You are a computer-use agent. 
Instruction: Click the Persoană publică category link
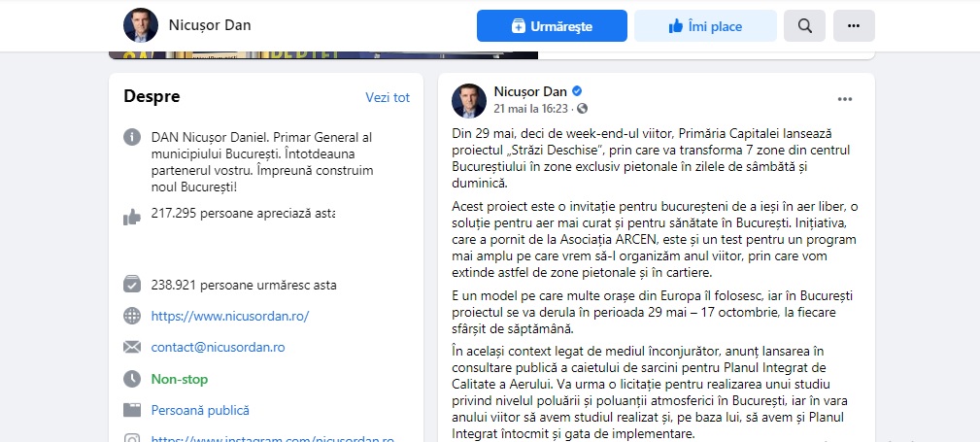200,410
